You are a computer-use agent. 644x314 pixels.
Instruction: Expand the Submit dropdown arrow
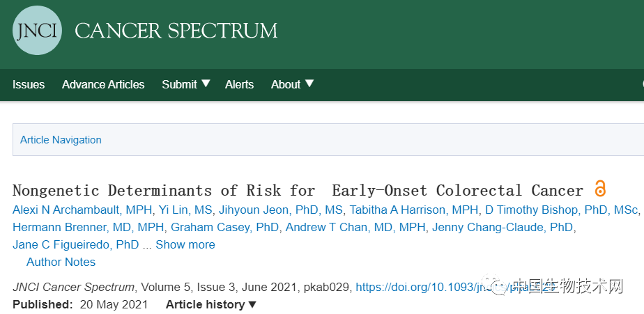[x=206, y=84]
